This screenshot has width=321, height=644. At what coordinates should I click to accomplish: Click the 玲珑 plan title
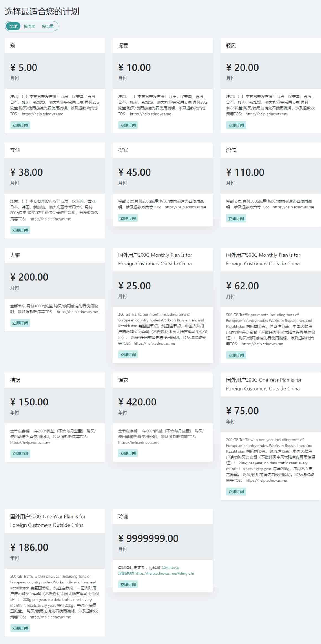[123, 517]
